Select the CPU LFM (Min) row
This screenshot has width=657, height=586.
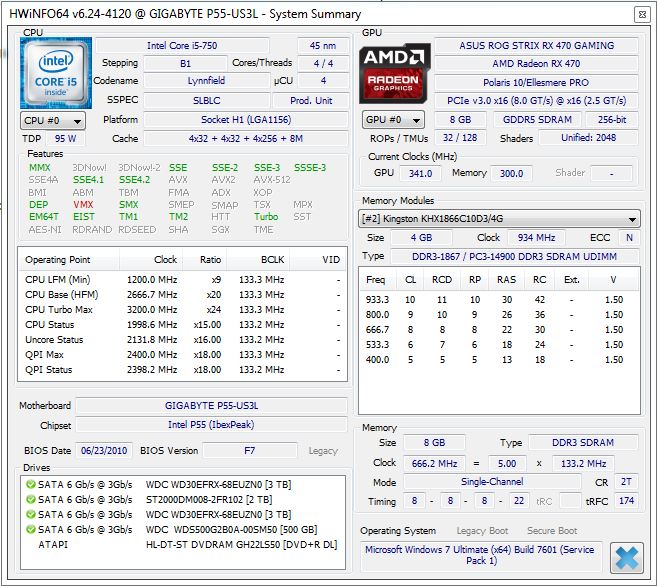182,279
